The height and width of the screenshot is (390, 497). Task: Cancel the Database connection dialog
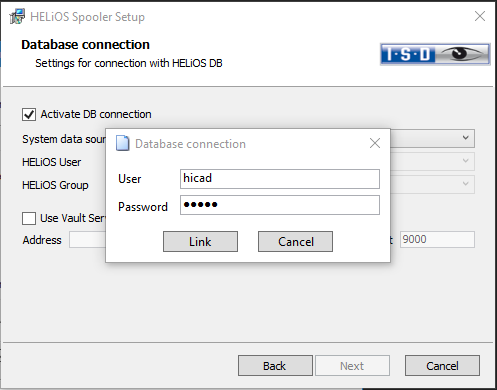(295, 242)
